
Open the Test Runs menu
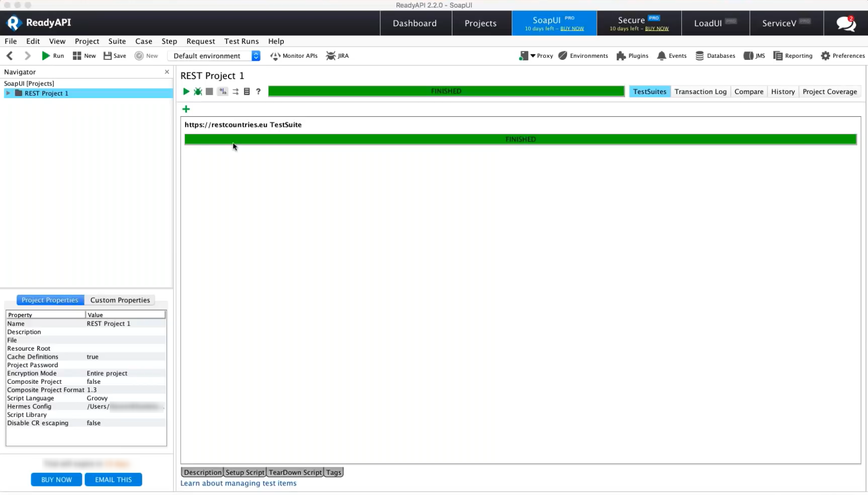coord(241,41)
